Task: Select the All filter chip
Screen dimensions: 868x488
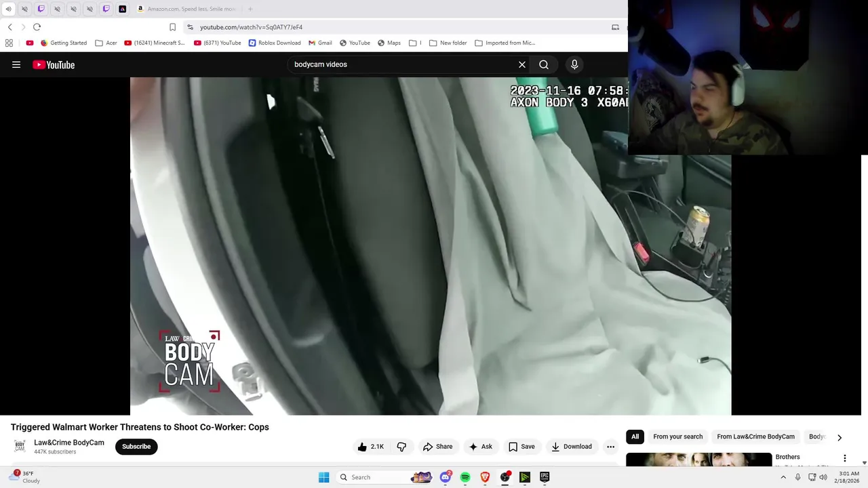Action: click(x=635, y=436)
